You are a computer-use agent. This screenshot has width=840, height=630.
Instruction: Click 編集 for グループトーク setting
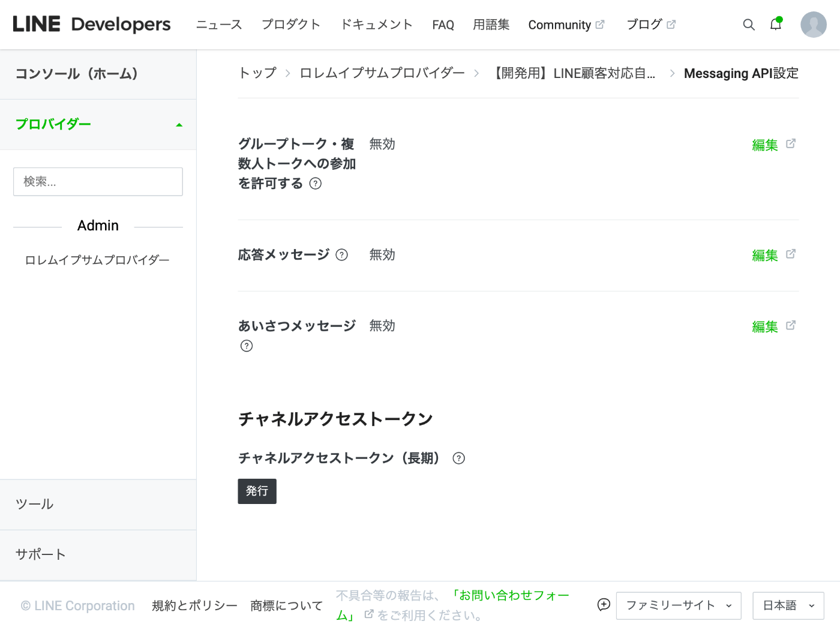765,145
